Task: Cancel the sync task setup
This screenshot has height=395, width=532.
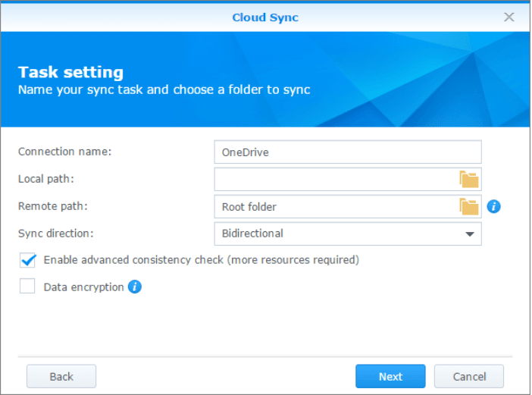Action: pos(469,377)
